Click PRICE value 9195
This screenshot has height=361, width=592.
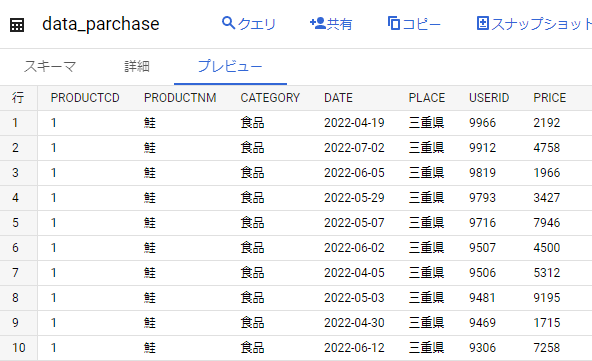click(x=547, y=298)
